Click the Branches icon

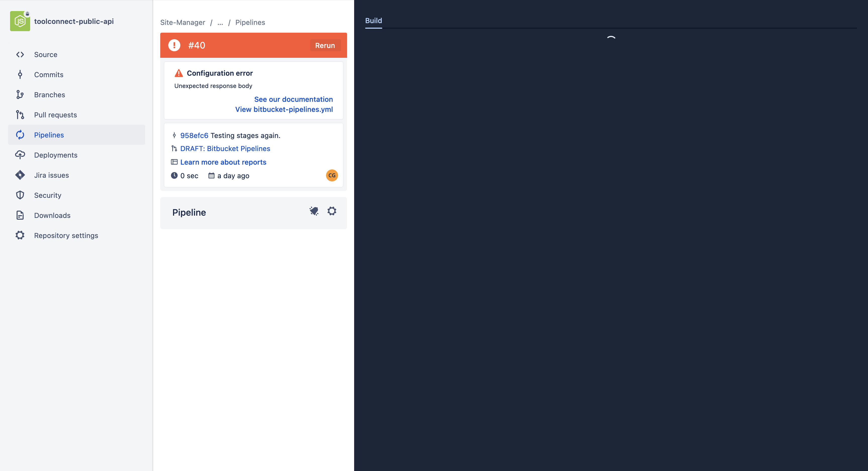[x=20, y=95]
